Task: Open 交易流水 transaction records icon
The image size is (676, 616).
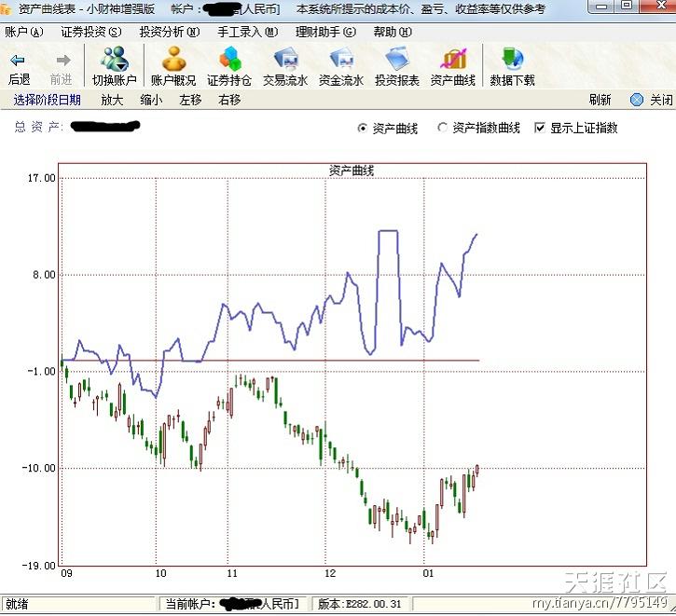Action: 285,61
